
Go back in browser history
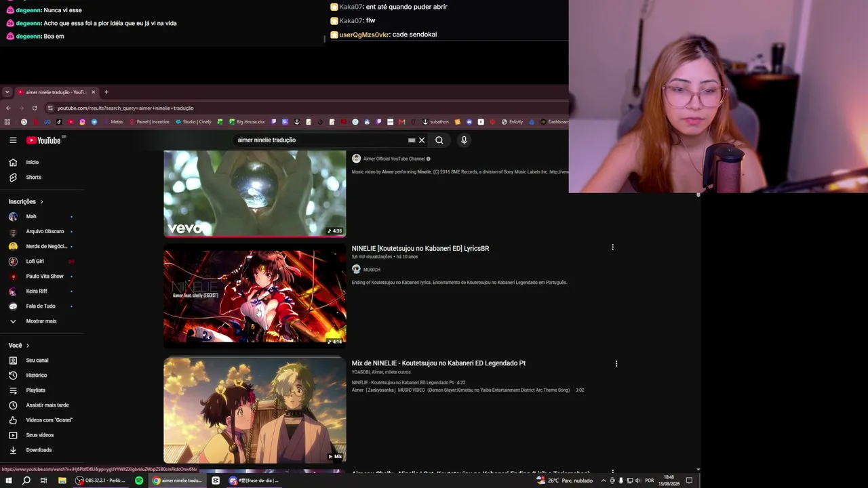8,108
